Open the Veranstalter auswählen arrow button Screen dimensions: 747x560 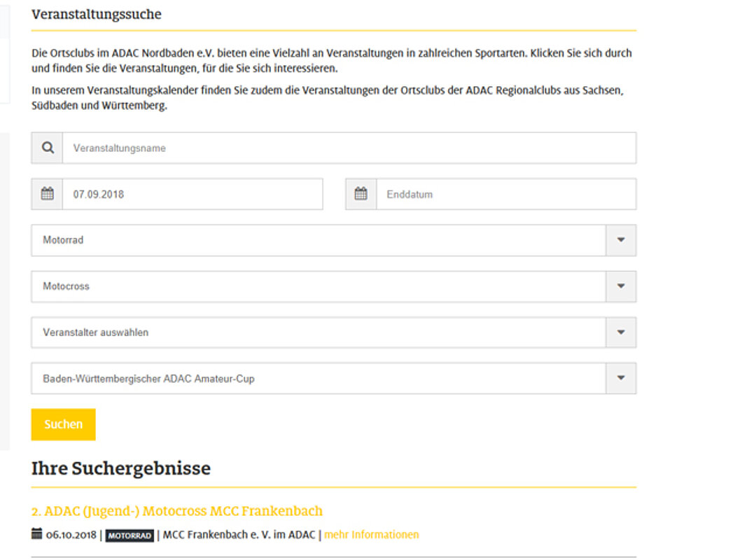click(621, 332)
